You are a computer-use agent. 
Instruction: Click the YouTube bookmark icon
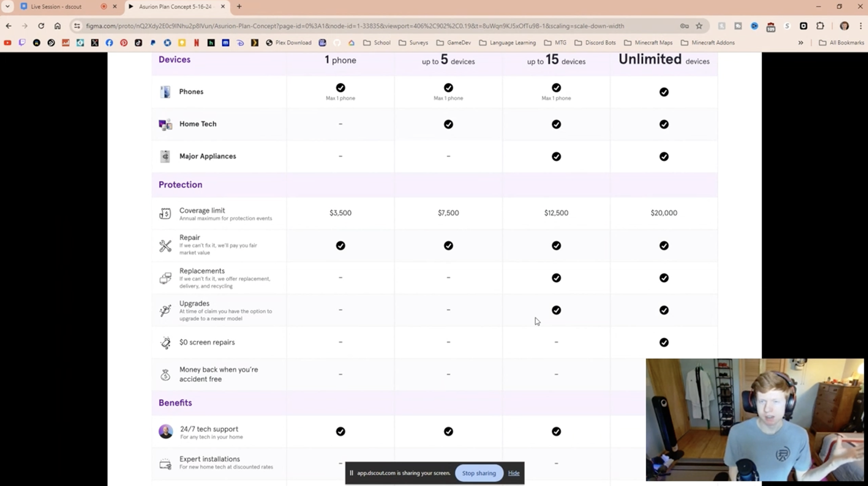click(8, 43)
